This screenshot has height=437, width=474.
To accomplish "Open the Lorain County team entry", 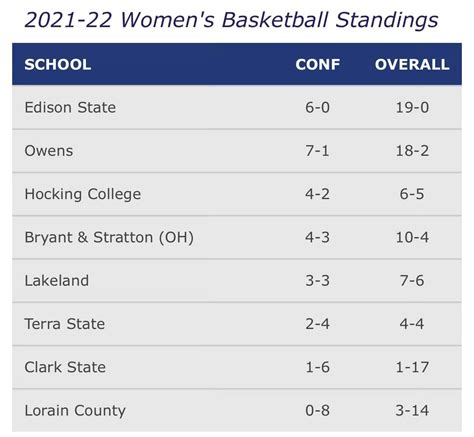I will pyautogui.click(x=75, y=411).
